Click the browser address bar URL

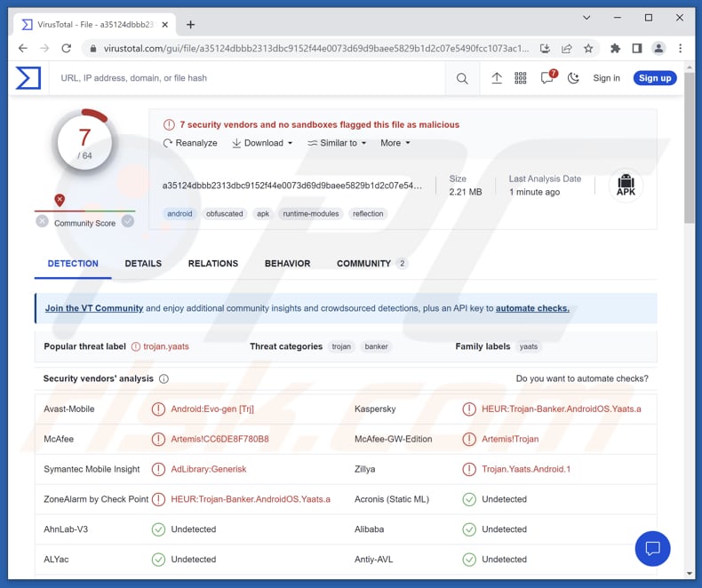point(315,48)
